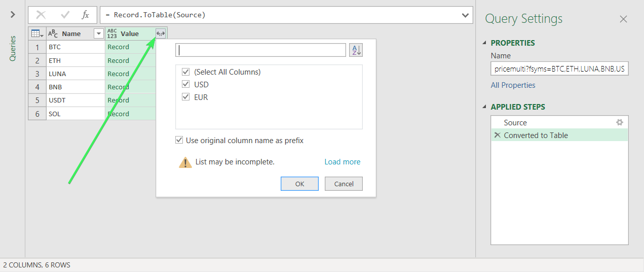Disable Use original column name as prefix
644x272 pixels.
(179, 140)
